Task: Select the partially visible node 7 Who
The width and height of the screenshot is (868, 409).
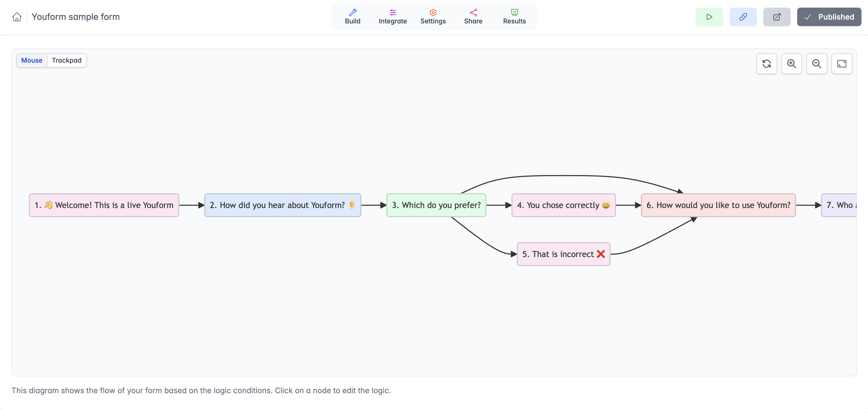Action: pos(839,205)
